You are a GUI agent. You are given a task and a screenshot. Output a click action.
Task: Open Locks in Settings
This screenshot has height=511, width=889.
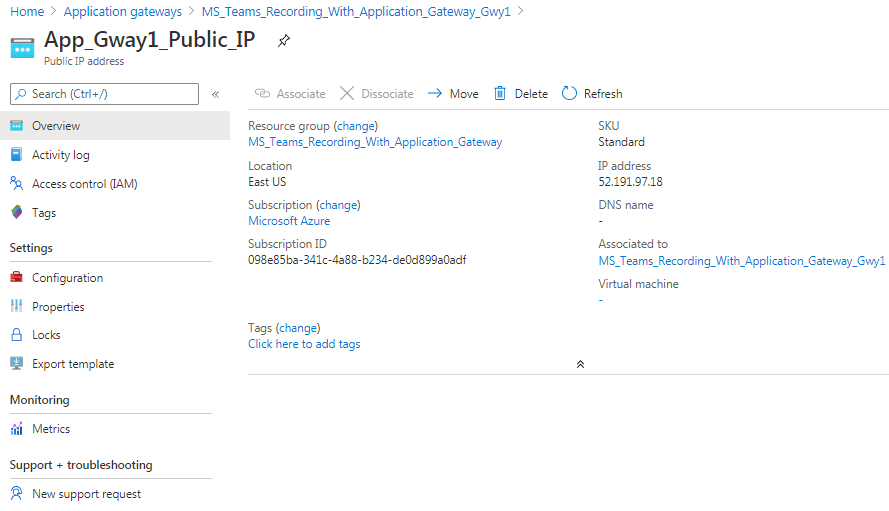coord(46,335)
